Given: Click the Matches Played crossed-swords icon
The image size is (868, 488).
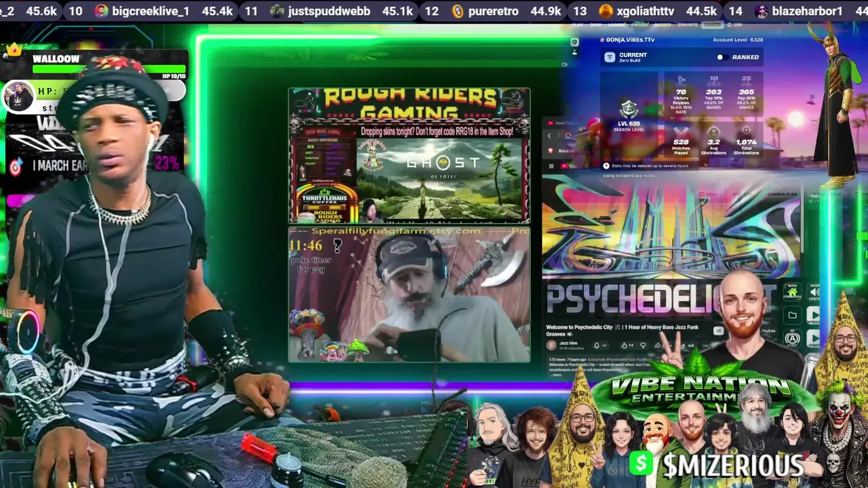Looking at the screenshot, I should pos(681,131).
